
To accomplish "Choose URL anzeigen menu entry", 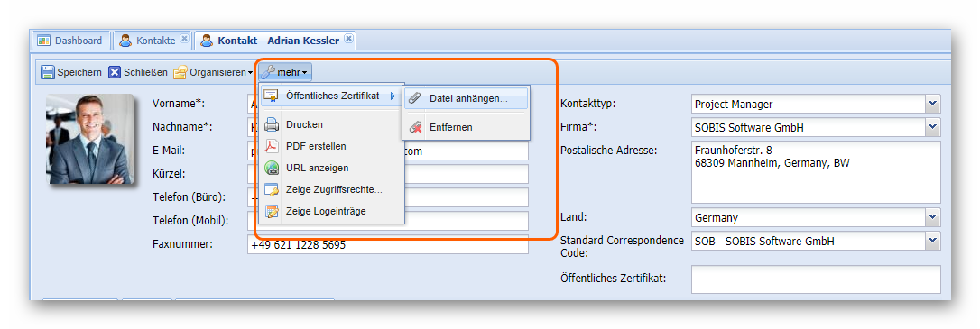I will (x=332, y=168).
